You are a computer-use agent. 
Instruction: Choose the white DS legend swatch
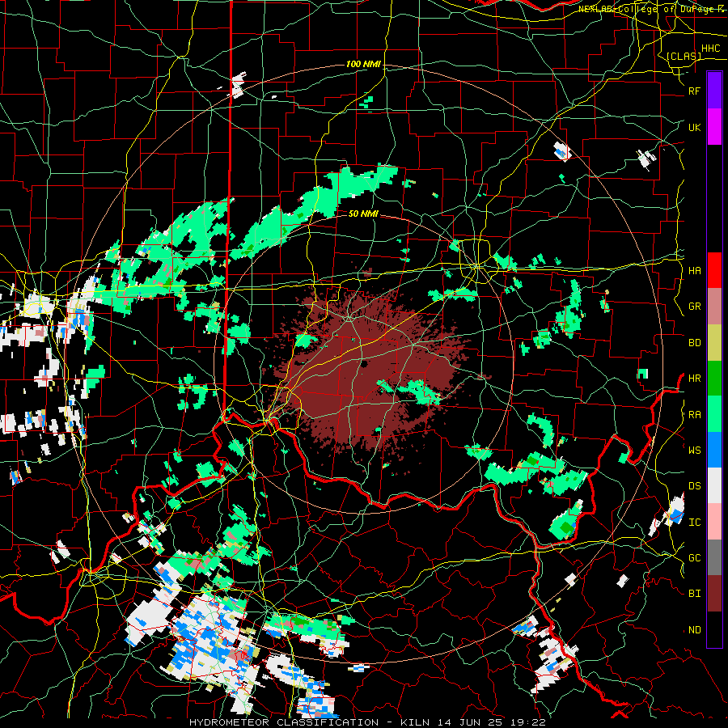714,485
